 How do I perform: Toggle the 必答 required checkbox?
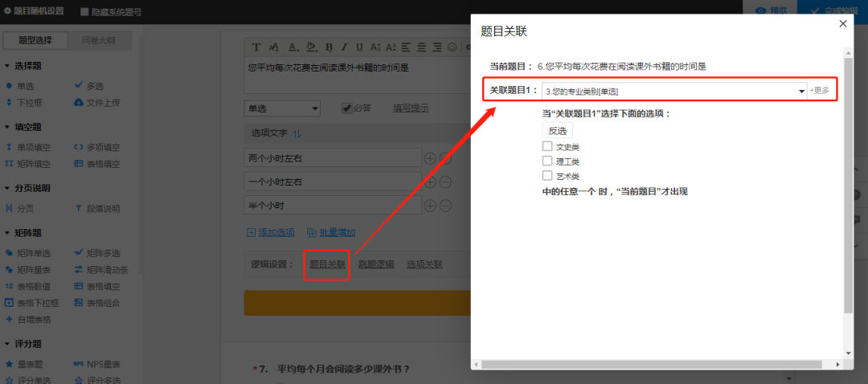click(x=347, y=108)
